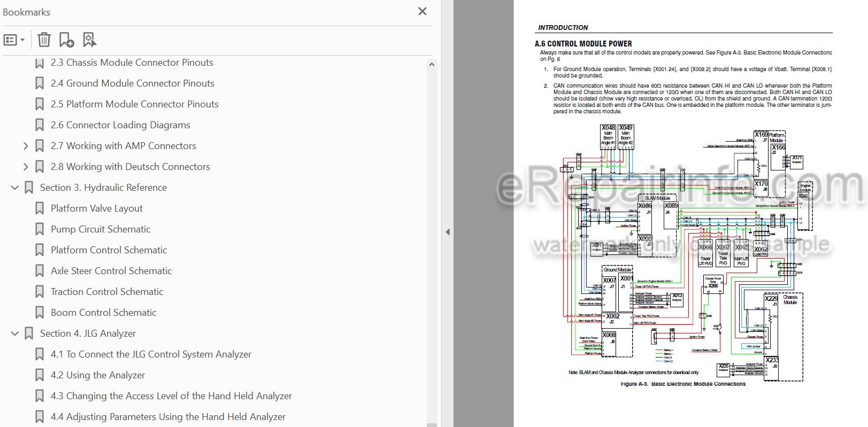
Task: Click bookmark icon beside 2.5 Platform Module
Action: click(x=39, y=105)
